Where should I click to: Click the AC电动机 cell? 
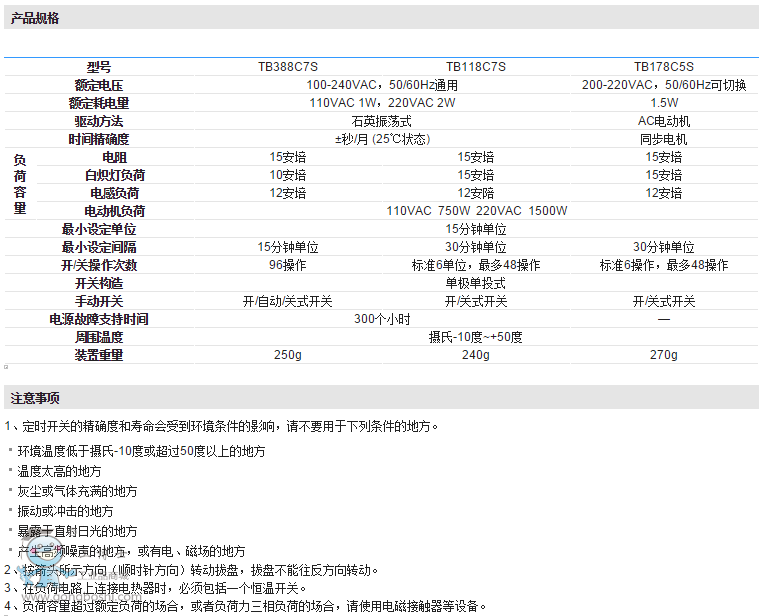click(664, 121)
